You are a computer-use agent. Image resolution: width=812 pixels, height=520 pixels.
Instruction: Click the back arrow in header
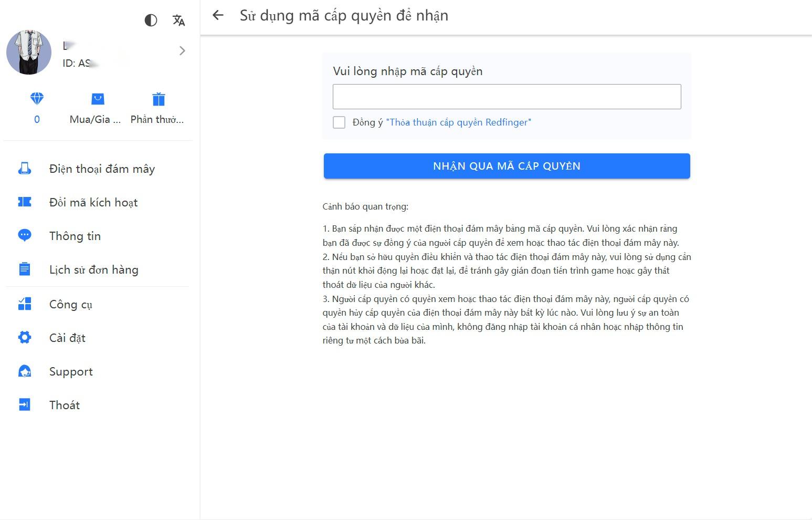pos(218,16)
